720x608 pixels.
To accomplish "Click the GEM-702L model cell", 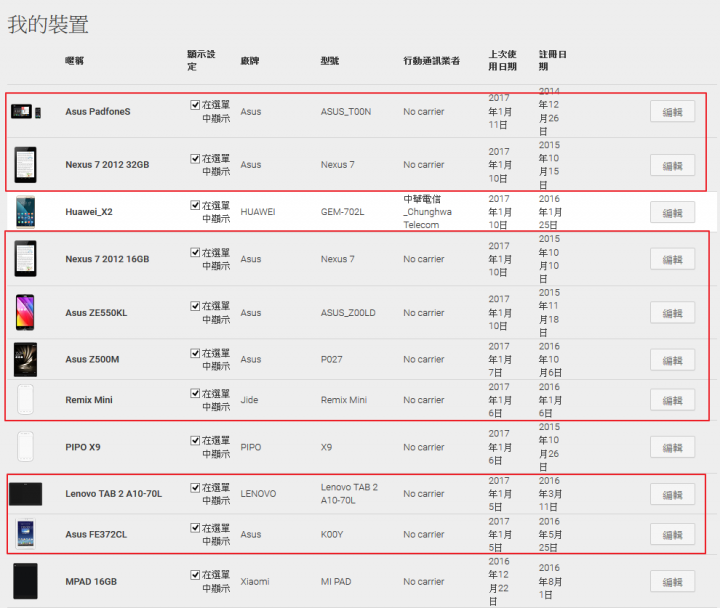I will (342, 212).
